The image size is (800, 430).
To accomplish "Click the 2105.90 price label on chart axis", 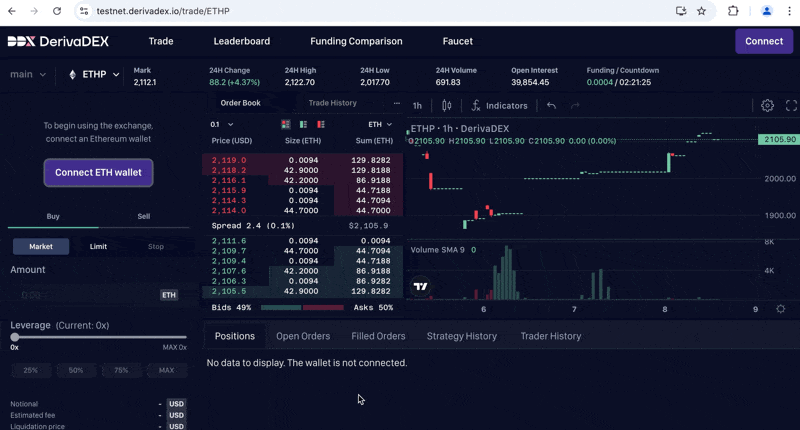I will 779,139.
